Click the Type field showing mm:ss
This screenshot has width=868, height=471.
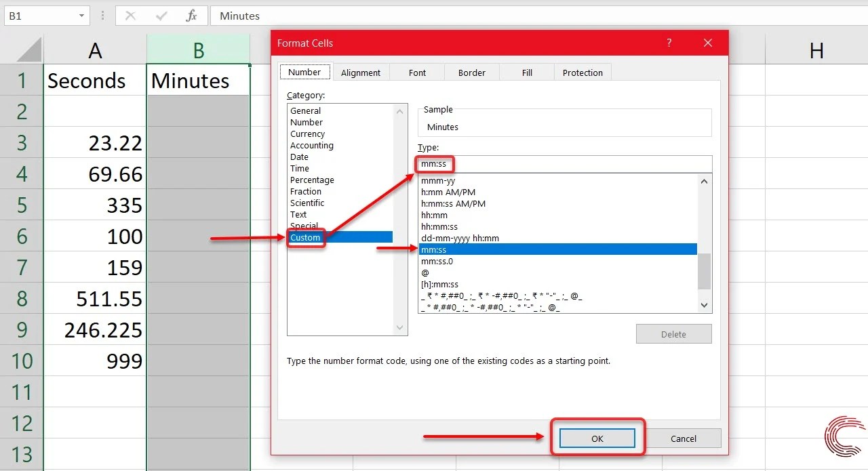tap(475, 163)
